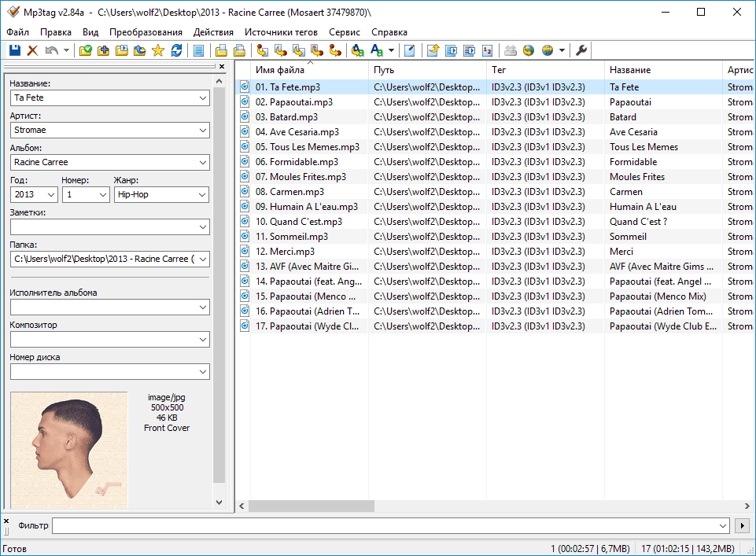The image size is (756, 556).
Task: Click the tag panel scroll-down arrow
Action: [219, 502]
